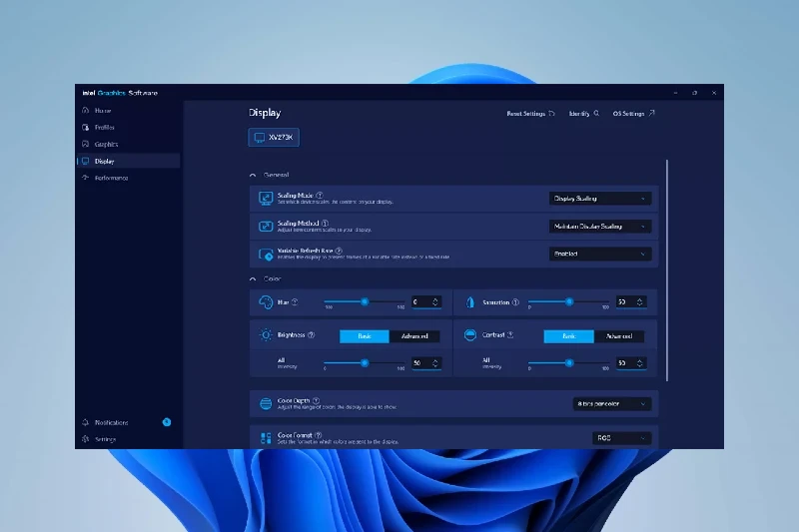Screen dimensions: 799x532
Task: Open OS Settings link
Action: click(633, 114)
